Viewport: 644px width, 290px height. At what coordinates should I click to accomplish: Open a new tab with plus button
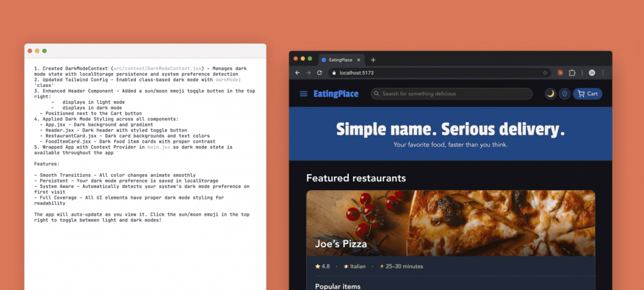(373, 60)
